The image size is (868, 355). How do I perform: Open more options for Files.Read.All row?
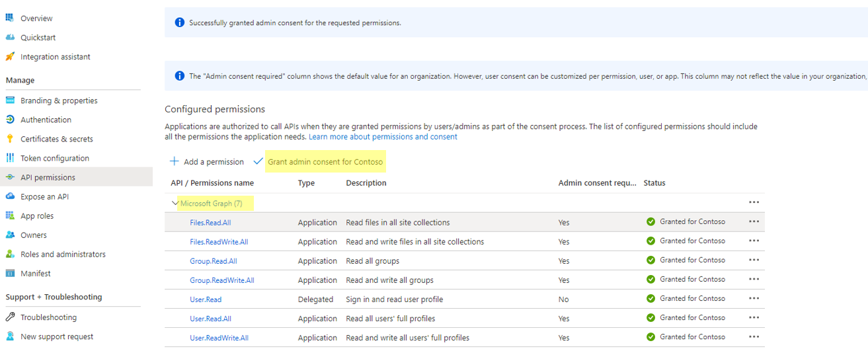coord(754,221)
